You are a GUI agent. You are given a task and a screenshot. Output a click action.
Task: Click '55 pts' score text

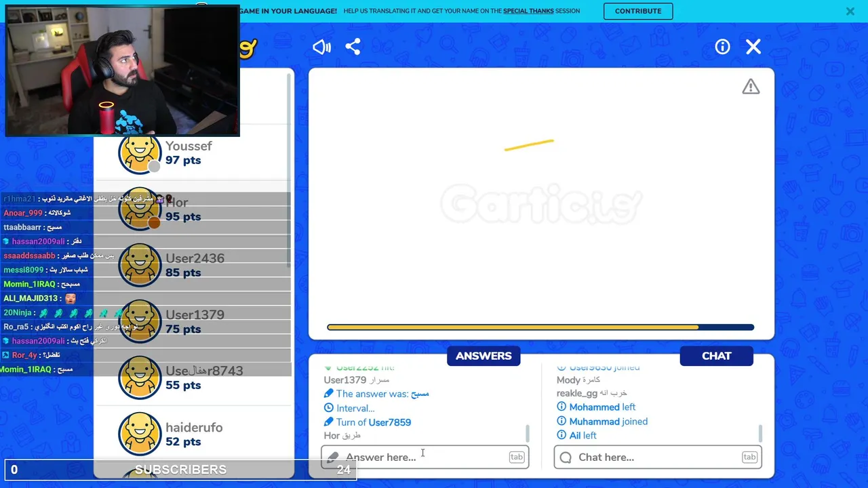[183, 386]
